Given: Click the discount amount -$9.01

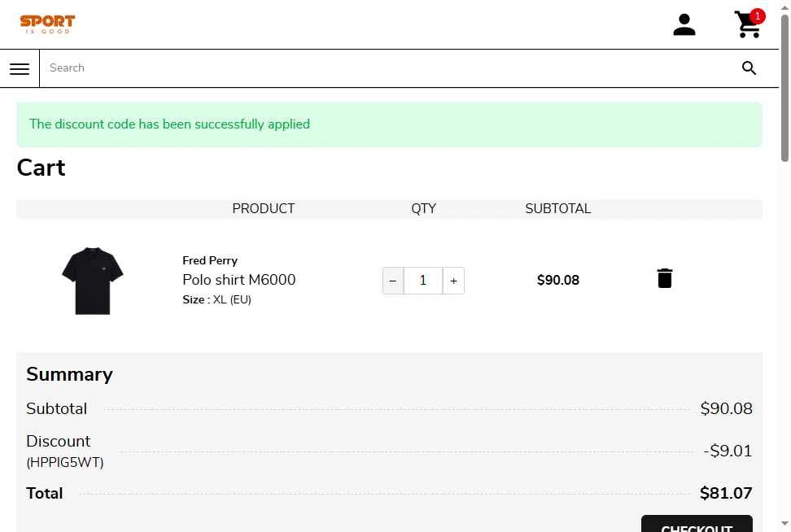Looking at the screenshot, I should coord(728,451).
